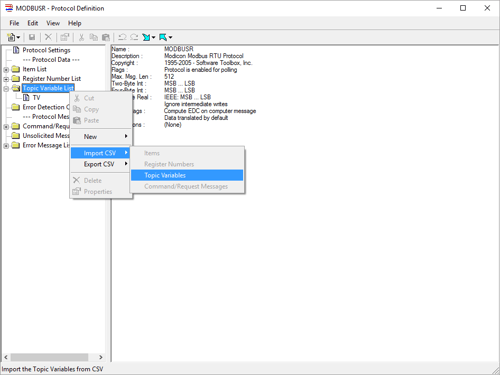
Task: Click the Undo toolbar icon
Action: [x=122, y=37]
